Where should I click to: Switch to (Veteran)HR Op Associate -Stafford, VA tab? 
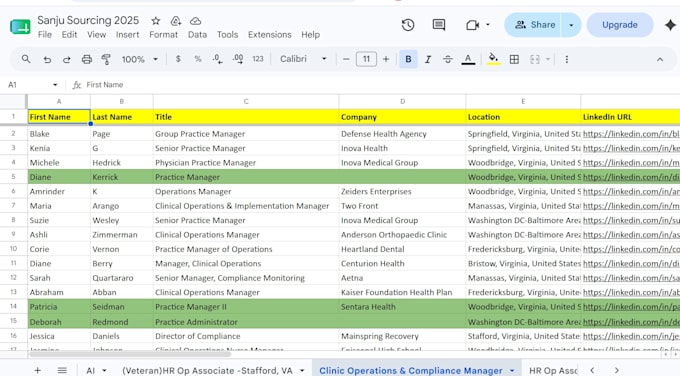pyautogui.click(x=207, y=370)
